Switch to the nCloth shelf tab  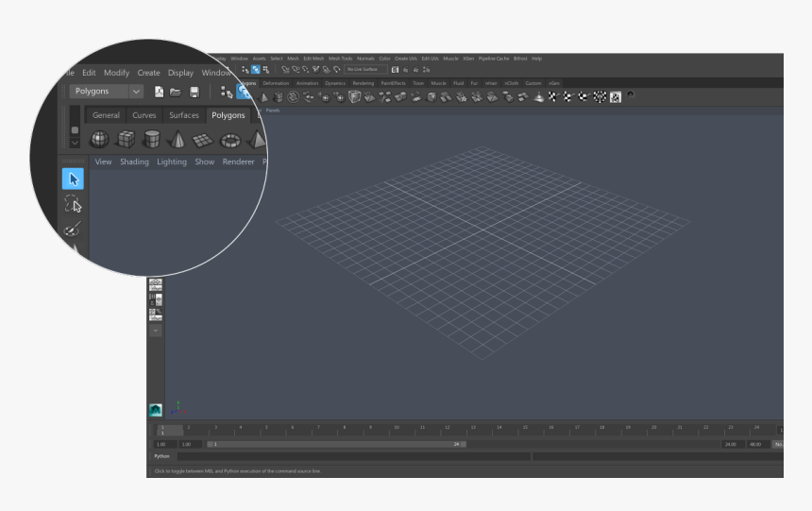511,83
